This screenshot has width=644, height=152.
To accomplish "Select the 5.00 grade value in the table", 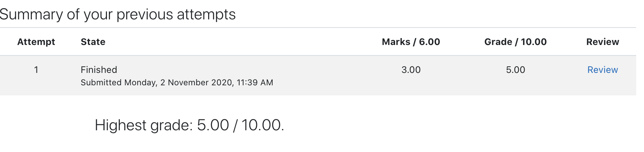I will click(x=516, y=70).
